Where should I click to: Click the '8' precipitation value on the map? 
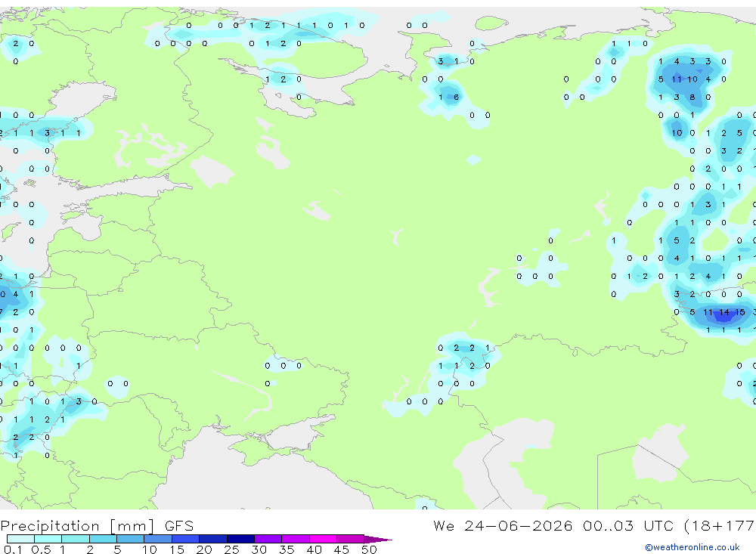(692, 97)
